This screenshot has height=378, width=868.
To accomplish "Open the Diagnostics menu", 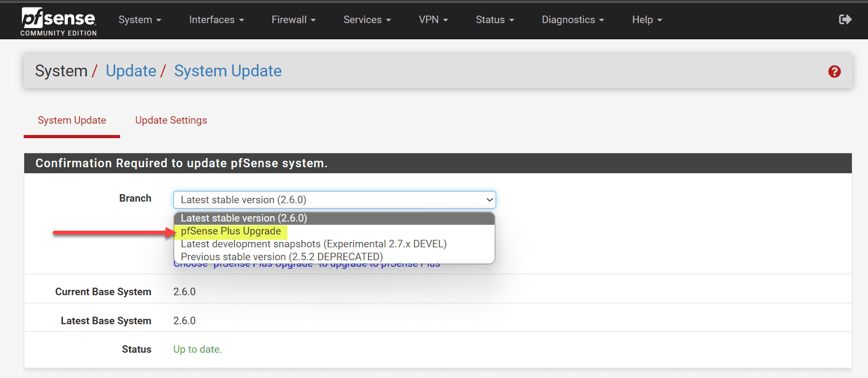I will tap(573, 20).
